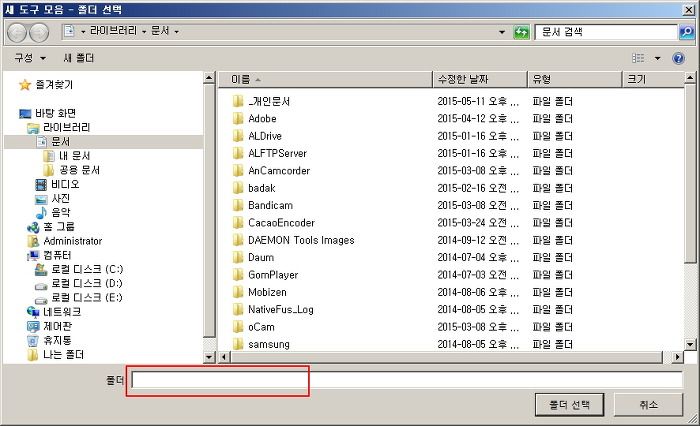Click the 즐겨찾기 star icon

pyautogui.click(x=25, y=84)
